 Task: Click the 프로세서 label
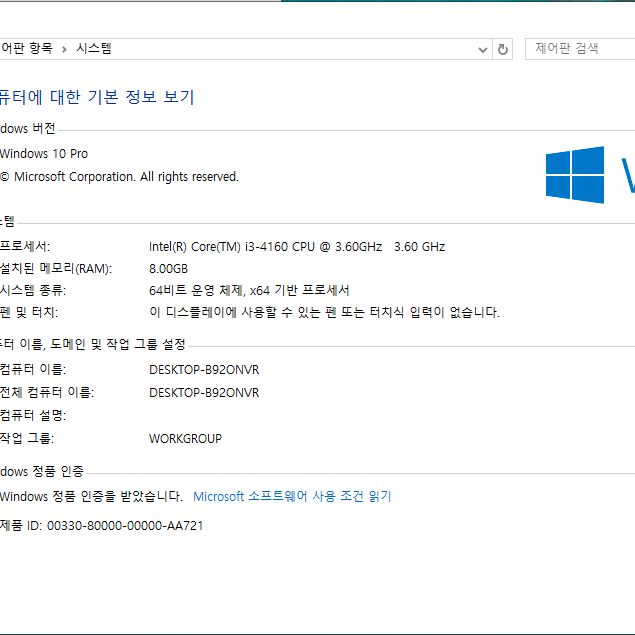[25, 246]
